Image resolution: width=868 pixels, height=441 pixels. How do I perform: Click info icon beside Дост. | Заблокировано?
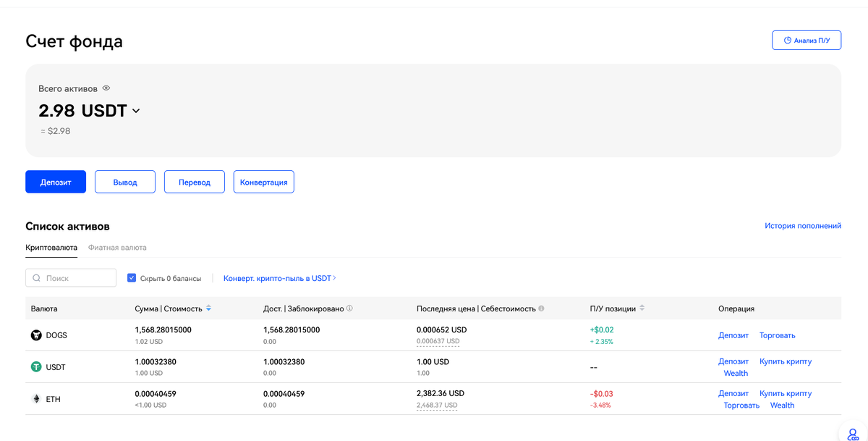click(x=349, y=308)
